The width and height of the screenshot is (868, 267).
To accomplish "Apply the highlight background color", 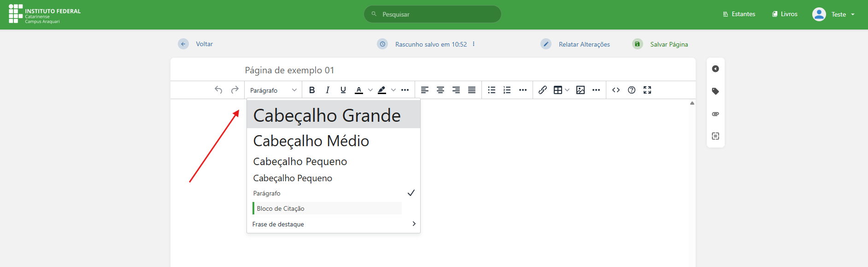I will [382, 90].
